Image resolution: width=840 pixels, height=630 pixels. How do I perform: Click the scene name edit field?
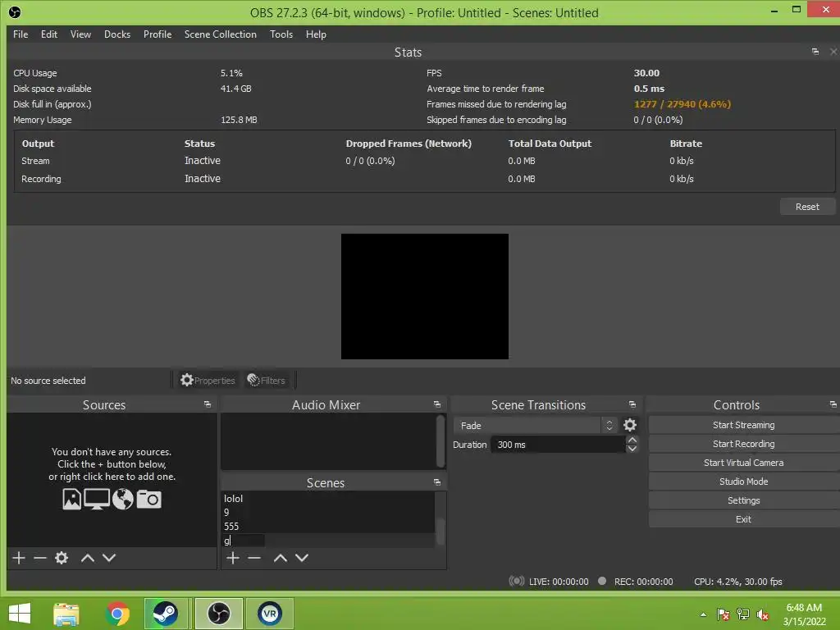point(243,541)
